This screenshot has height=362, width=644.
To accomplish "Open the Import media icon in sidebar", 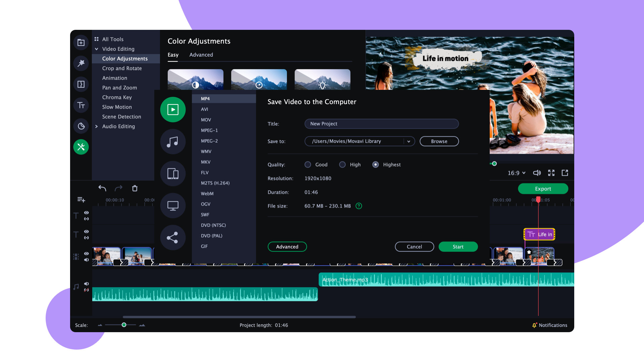I will (81, 43).
